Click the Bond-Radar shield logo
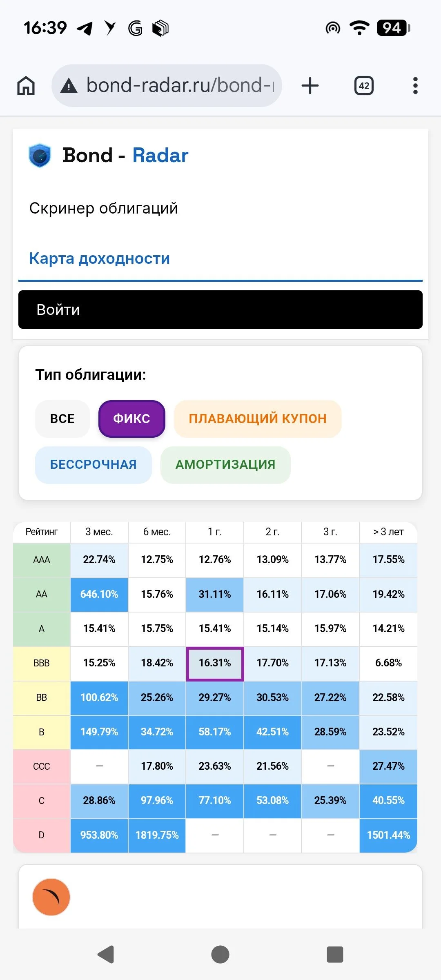The image size is (441, 980). (x=40, y=156)
